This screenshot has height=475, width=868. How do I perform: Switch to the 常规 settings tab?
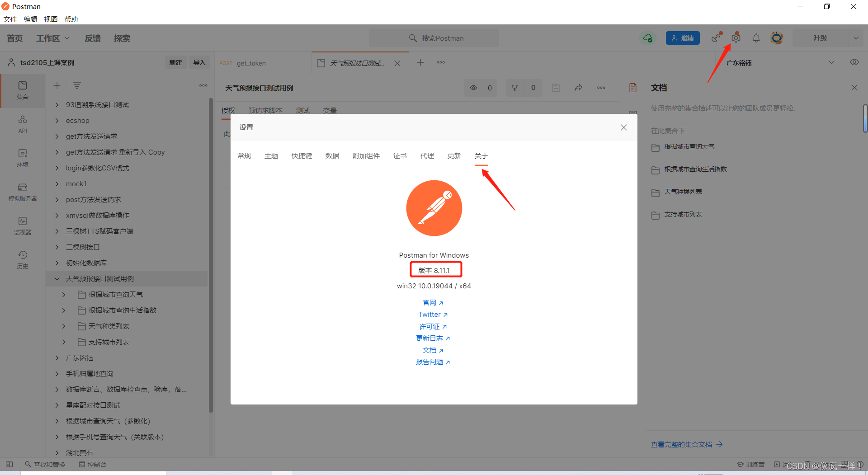244,155
